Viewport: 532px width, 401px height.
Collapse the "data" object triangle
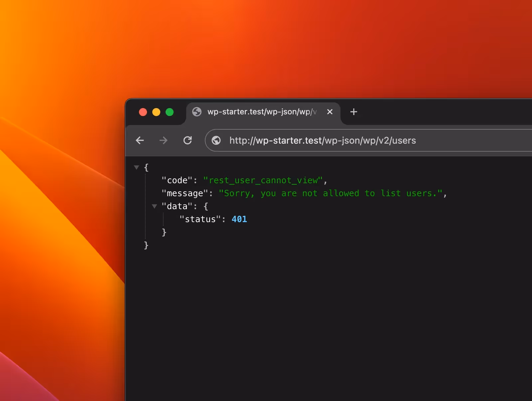click(x=154, y=206)
